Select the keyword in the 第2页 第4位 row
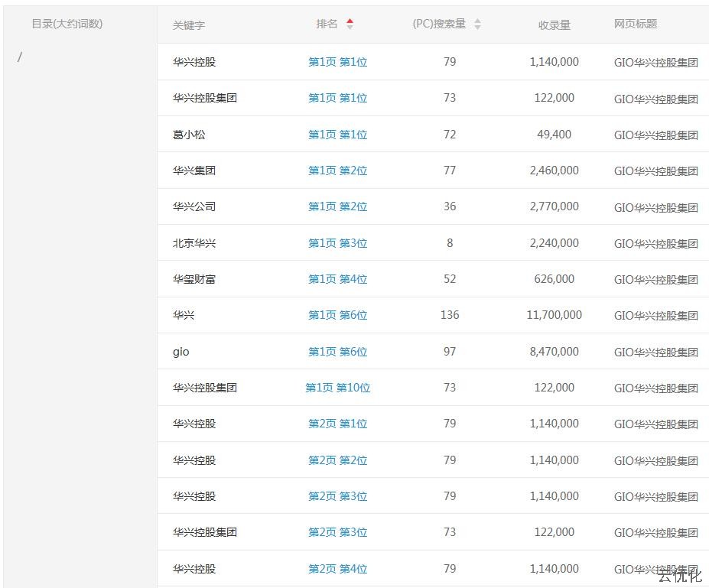This screenshot has height=588, width=709. [194, 569]
